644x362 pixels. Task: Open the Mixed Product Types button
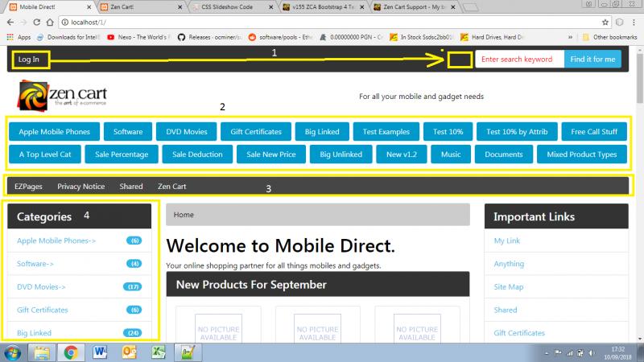(x=581, y=154)
